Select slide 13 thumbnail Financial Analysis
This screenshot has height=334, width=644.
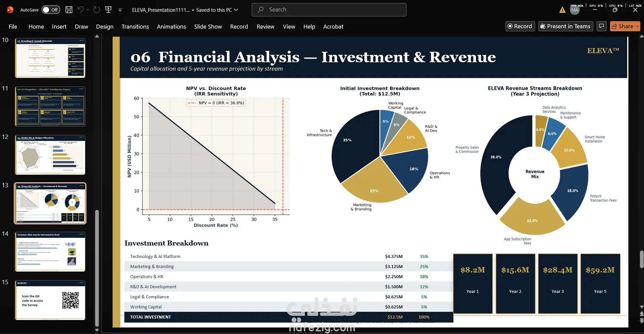click(x=50, y=203)
